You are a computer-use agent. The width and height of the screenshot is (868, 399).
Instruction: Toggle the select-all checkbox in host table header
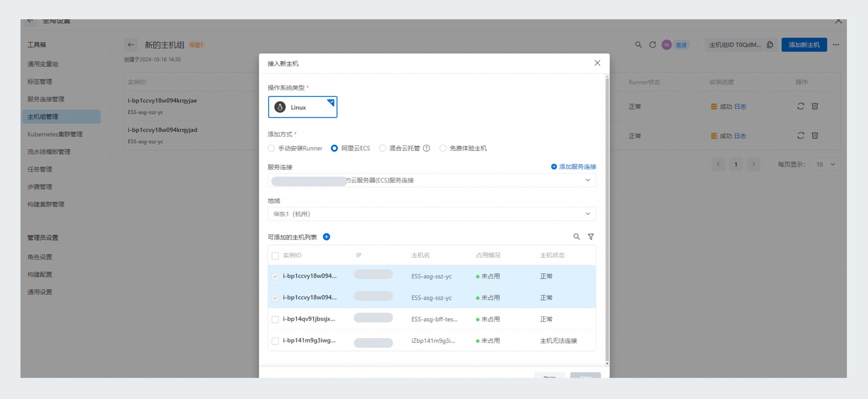coord(275,256)
